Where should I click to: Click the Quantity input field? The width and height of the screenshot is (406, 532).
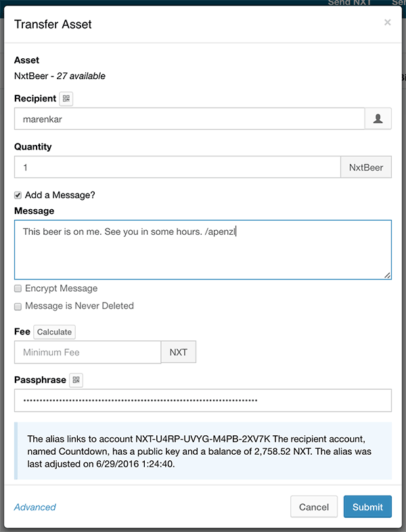(177, 167)
